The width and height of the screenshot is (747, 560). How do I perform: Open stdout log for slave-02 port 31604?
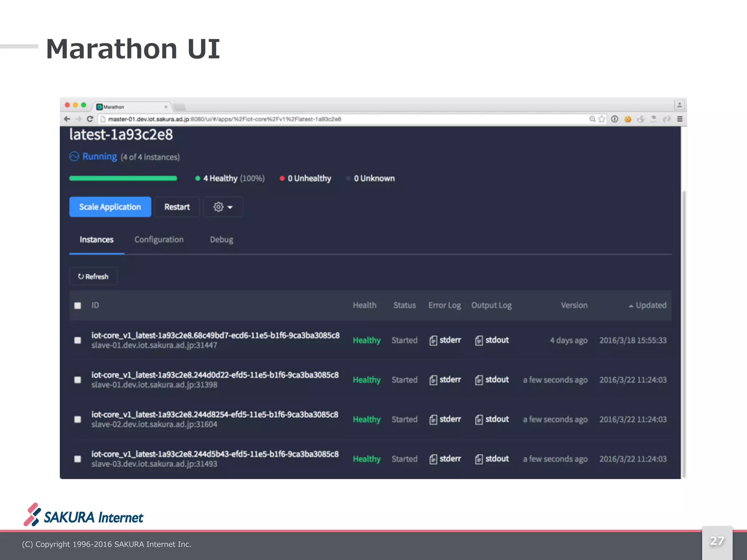point(492,419)
